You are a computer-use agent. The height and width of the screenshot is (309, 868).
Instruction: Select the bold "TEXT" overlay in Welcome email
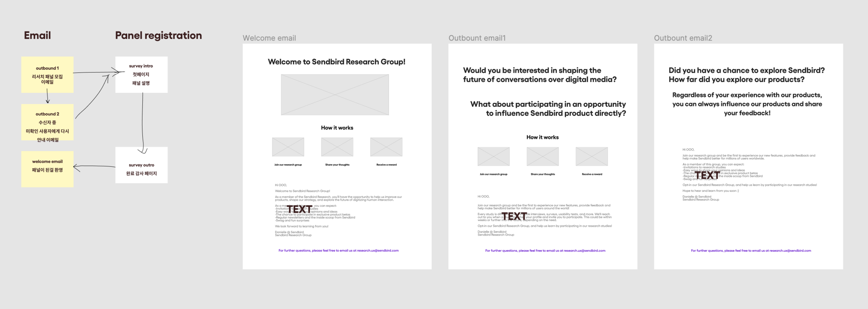[x=299, y=209]
